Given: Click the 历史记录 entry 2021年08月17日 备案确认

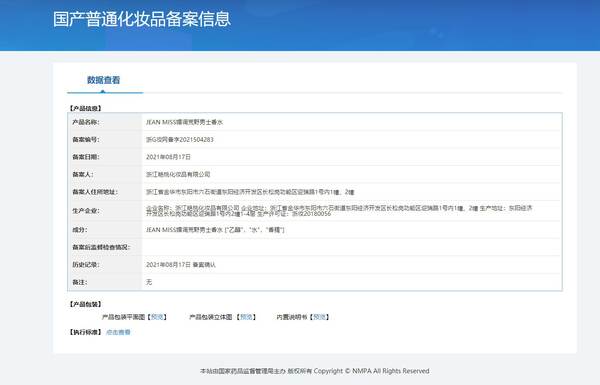Looking at the screenshot, I should pyautogui.click(x=181, y=265).
